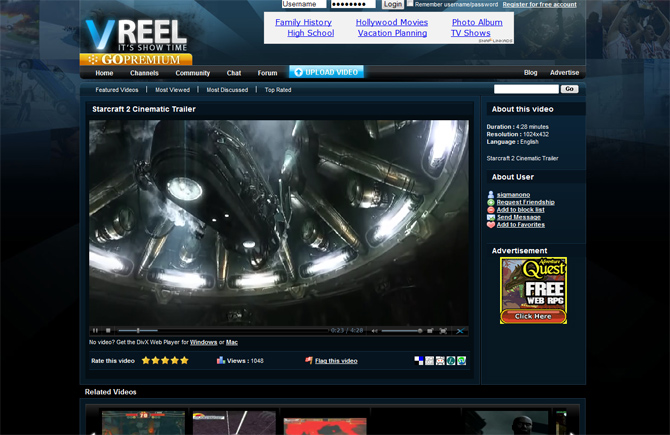Stop video playback with the stop button

108,331
